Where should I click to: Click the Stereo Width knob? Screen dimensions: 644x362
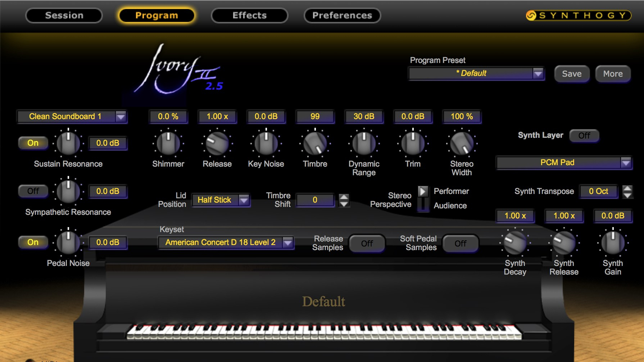[462, 143]
